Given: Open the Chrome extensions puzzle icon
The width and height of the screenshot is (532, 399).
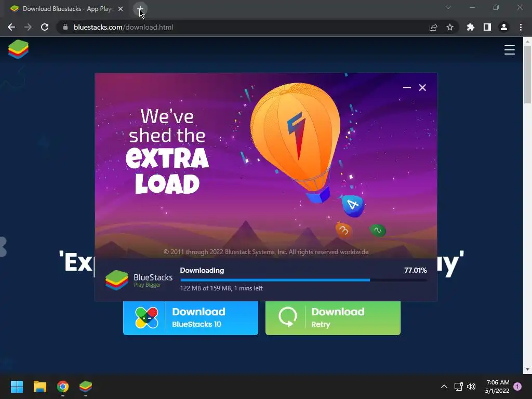Looking at the screenshot, I should (471, 27).
